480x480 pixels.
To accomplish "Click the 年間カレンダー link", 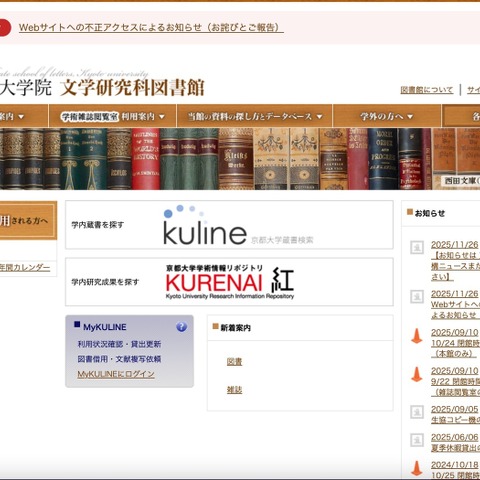I will pos(25,267).
